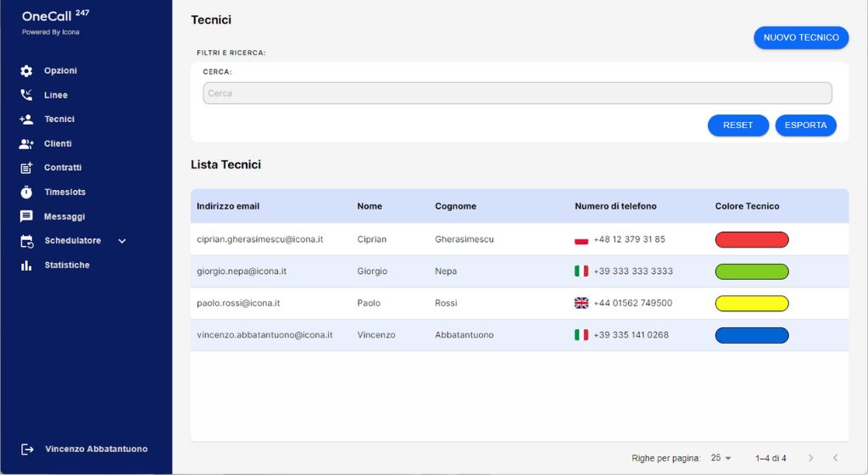Go to next page using pagination arrow
Screen dimensions: 868x475
[810, 458]
